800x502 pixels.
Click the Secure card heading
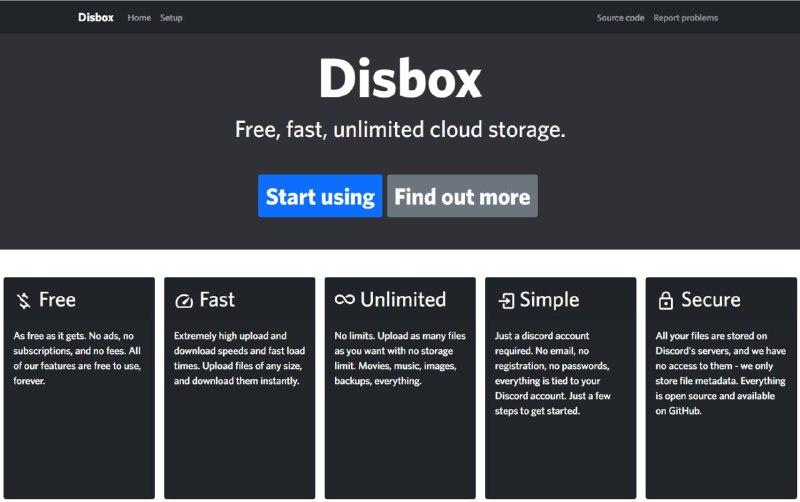(711, 299)
